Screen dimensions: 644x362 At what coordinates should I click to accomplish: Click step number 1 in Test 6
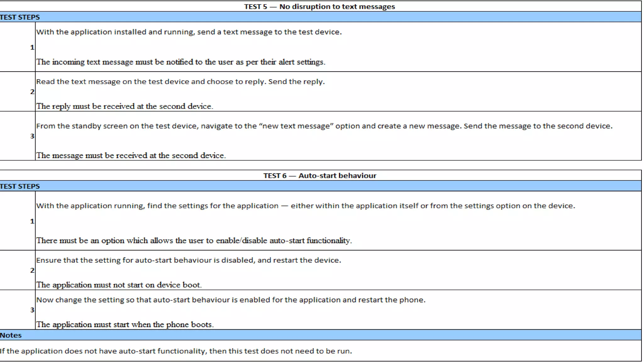pyautogui.click(x=32, y=221)
